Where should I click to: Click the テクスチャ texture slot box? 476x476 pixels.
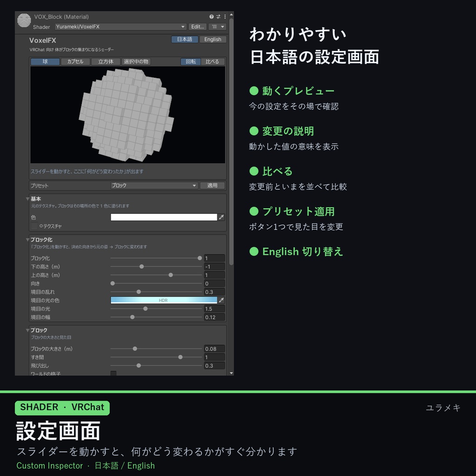coord(34,226)
